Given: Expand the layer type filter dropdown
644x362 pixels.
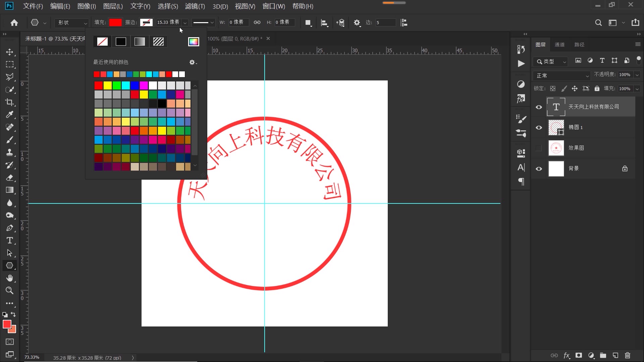Looking at the screenshot, I should click(x=565, y=62).
